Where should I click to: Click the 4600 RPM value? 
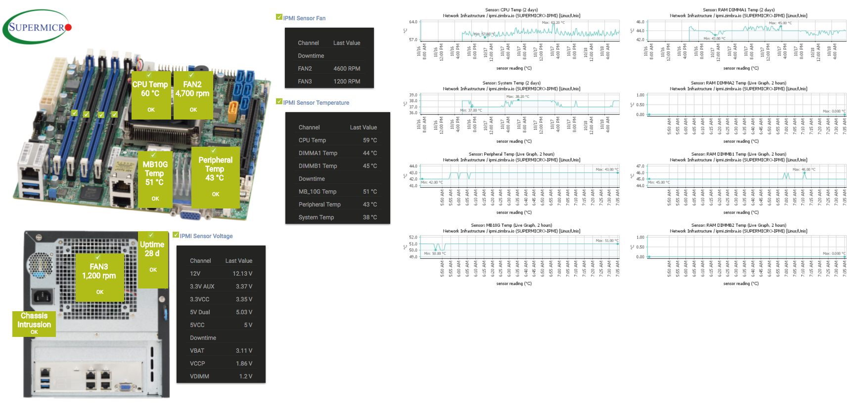pos(347,69)
